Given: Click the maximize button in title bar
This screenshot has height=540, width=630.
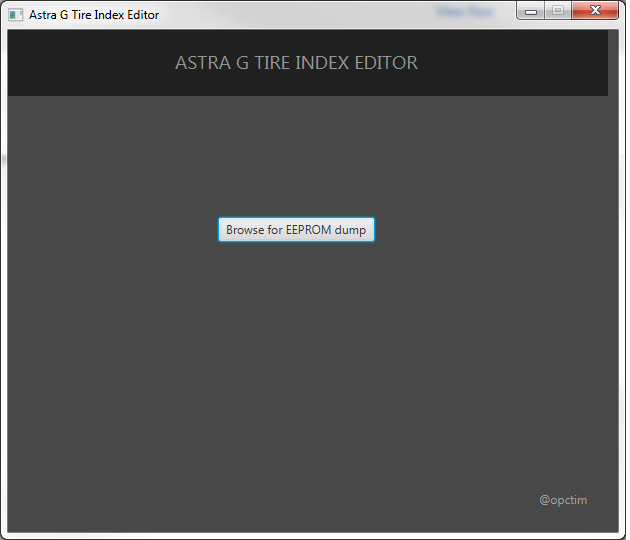Looking at the screenshot, I should click(x=560, y=11).
